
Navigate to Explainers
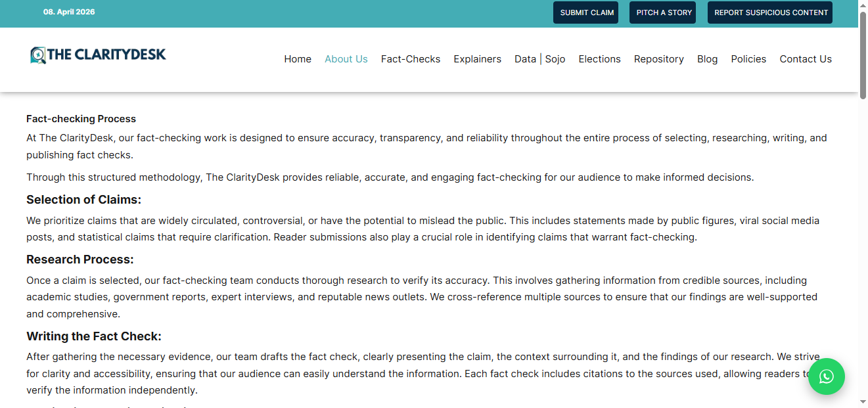(x=477, y=59)
